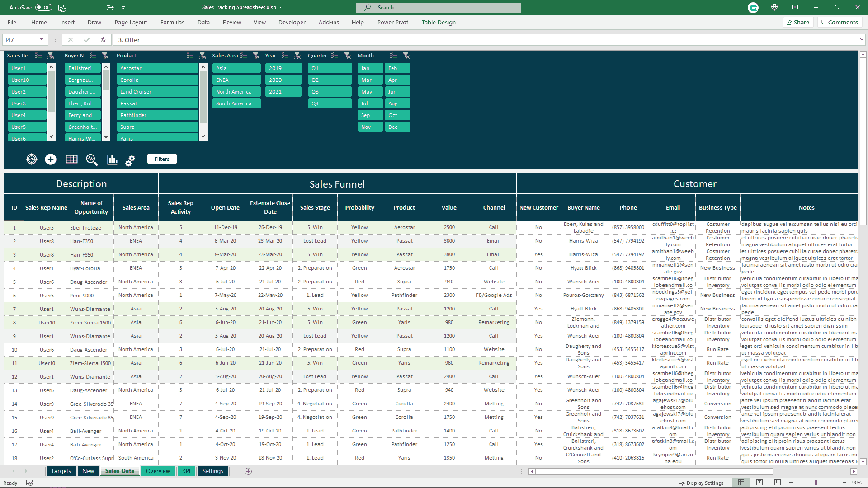This screenshot has width=868, height=488.
Task: Click the plus circle add-new icon
Action: (51, 159)
